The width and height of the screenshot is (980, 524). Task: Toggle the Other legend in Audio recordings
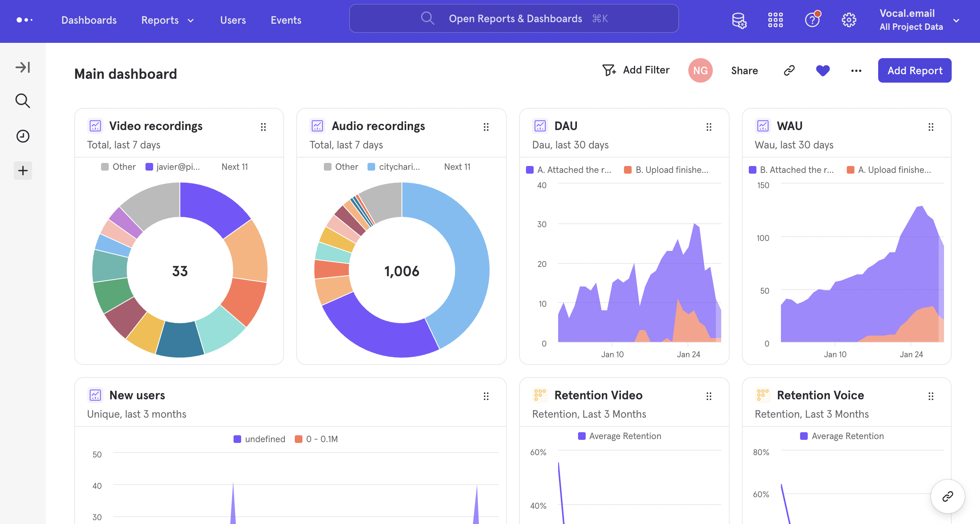341,167
